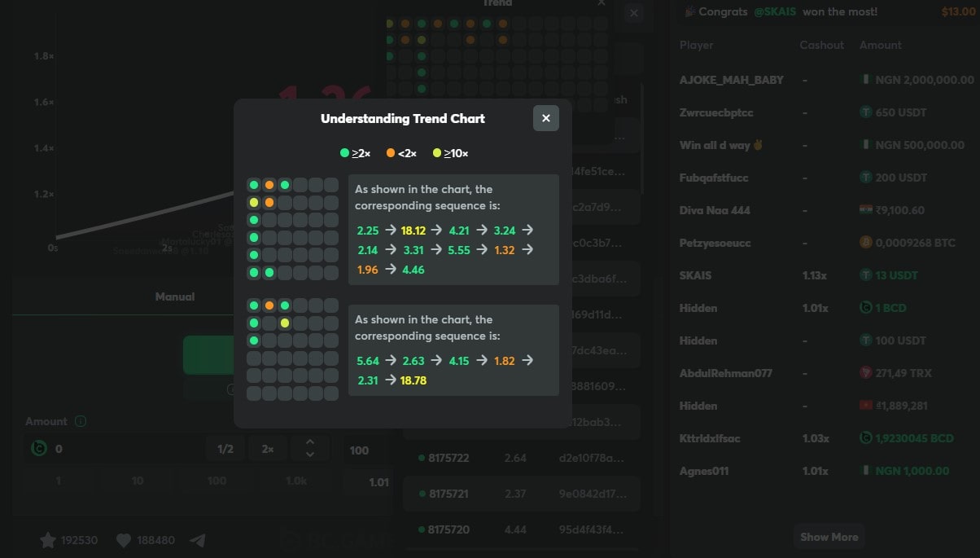
Task: Open game history row 8175721
Action: point(521,494)
